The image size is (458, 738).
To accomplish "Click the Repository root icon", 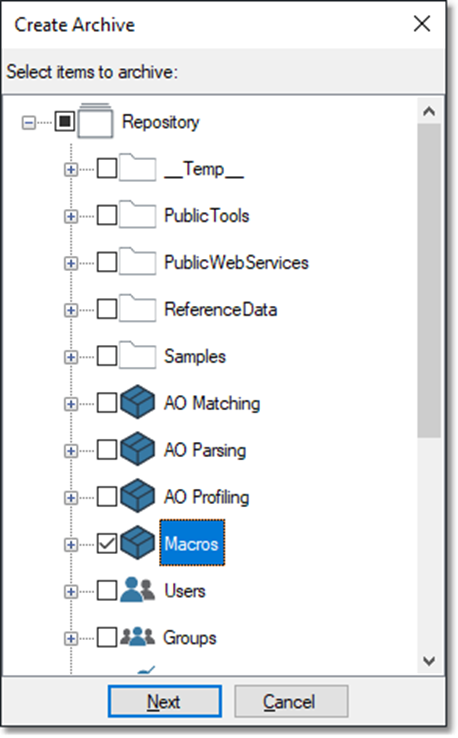I will point(95,121).
